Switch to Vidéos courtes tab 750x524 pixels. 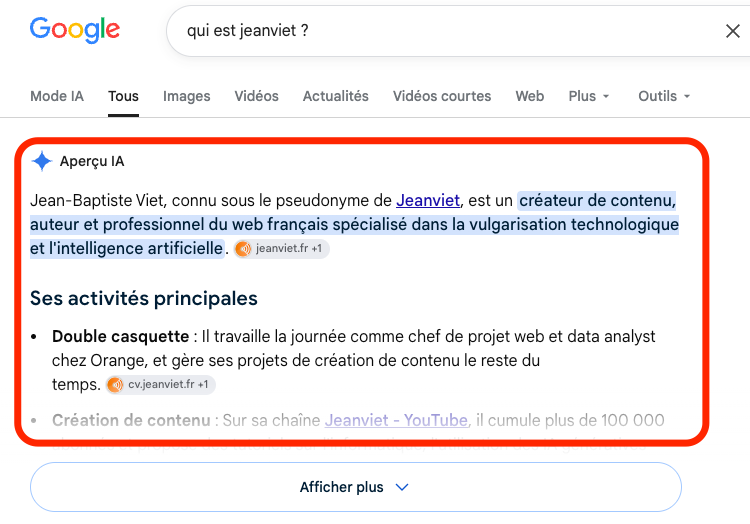(442, 96)
